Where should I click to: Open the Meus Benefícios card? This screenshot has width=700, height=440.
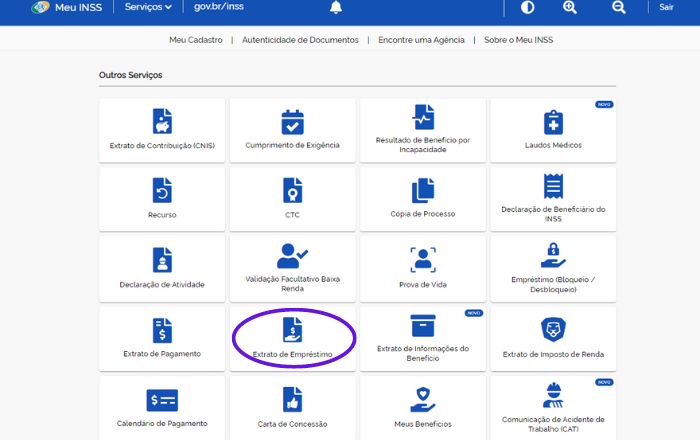pos(423,408)
